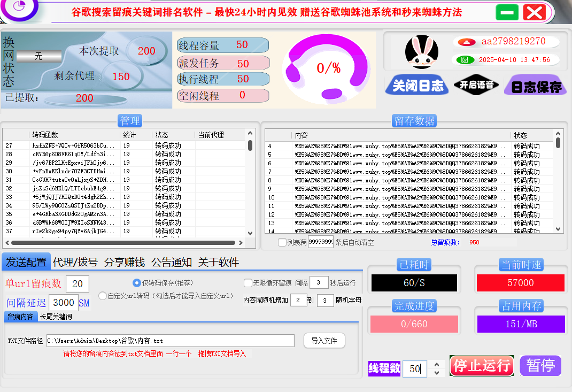572x392 pixels.
Task: Check the 列表满自动清空 checkbox
Action: point(281,242)
